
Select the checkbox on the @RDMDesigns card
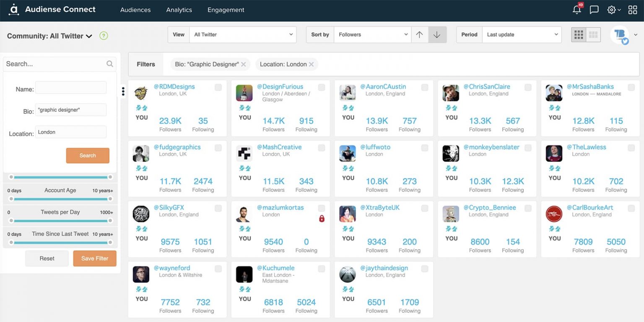pyautogui.click(x=218, y=87)
